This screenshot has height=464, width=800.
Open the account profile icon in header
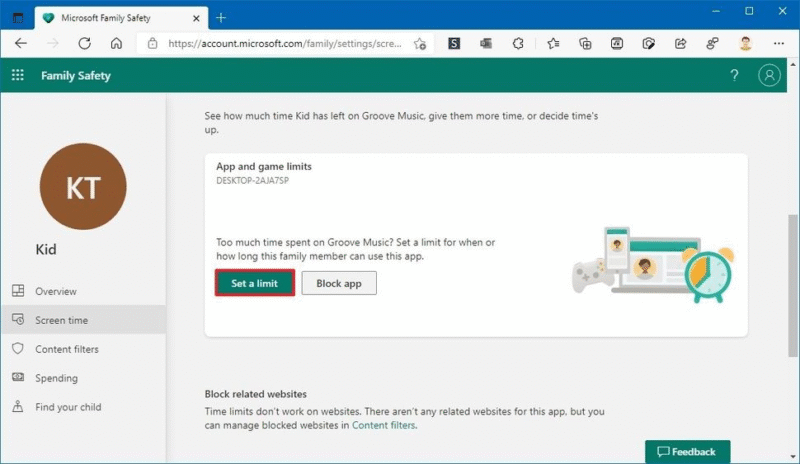coord(769,75)
